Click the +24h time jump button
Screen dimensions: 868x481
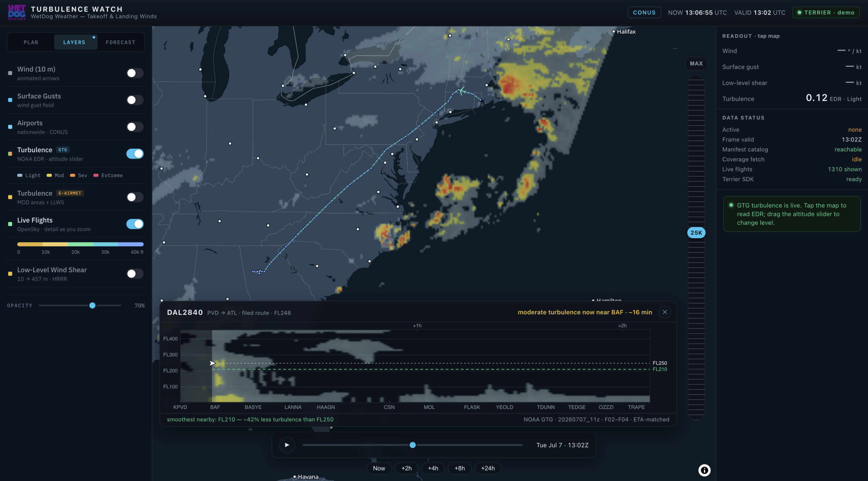(488, 468)
